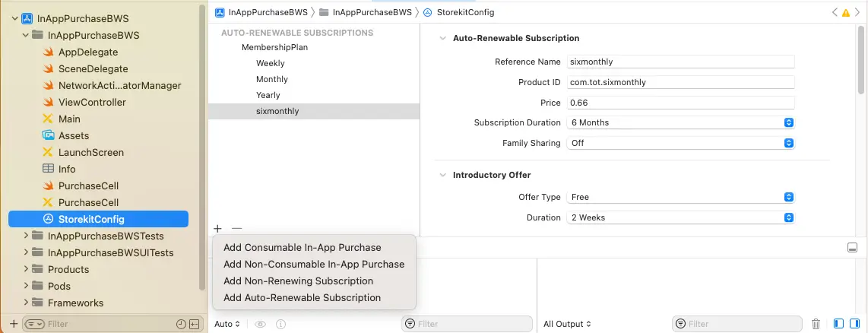The width and height of the screenshot is (868, 333).
Task: Click the add file plus button in navigator
Action: point(13,324)
